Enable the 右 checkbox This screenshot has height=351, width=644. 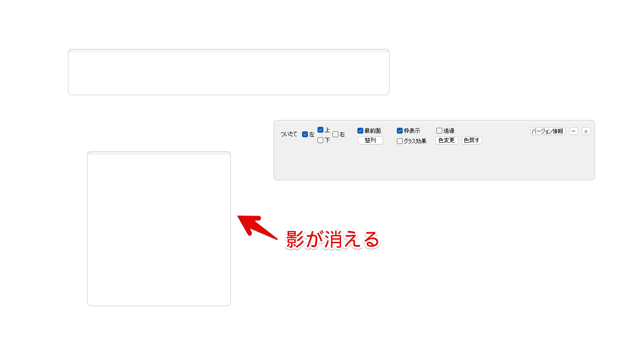point(336,135)
